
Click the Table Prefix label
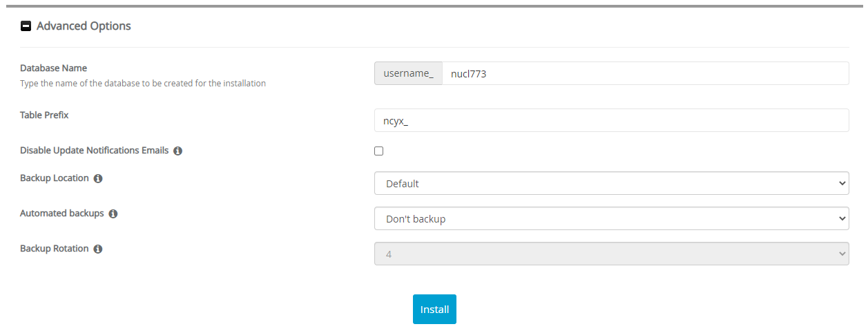point(44,115)
